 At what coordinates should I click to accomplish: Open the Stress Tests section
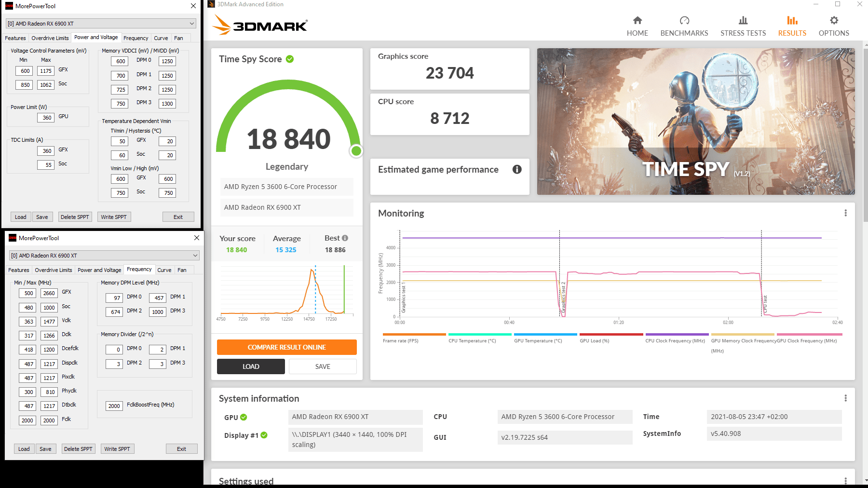tap(743, 26)
